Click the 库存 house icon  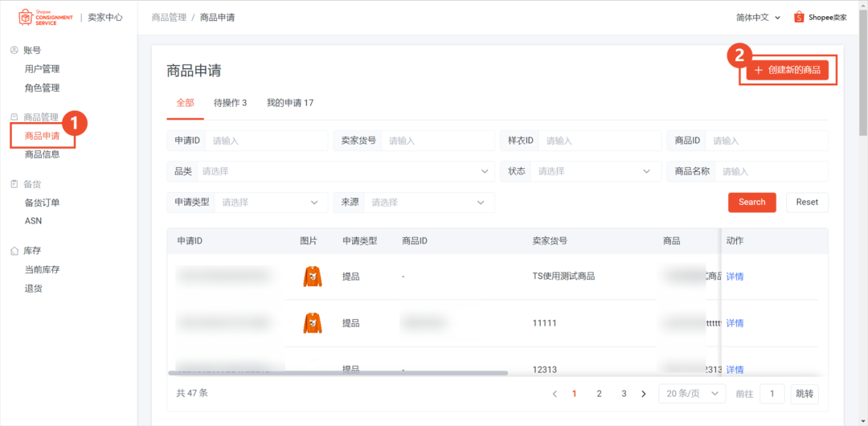(x=14, y=251)
